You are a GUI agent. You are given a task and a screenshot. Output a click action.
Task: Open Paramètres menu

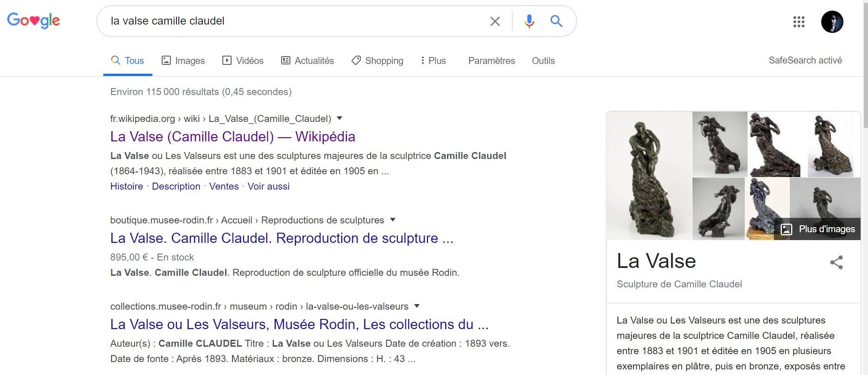click(491, 61)
